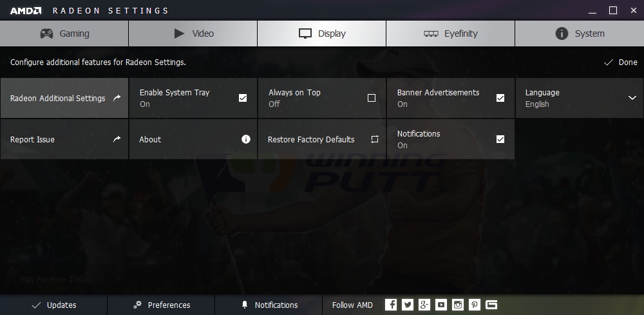The height and width of the screenshot is (315, 644).
Task: Open the Google Plus icon
Action: [424, 305]
